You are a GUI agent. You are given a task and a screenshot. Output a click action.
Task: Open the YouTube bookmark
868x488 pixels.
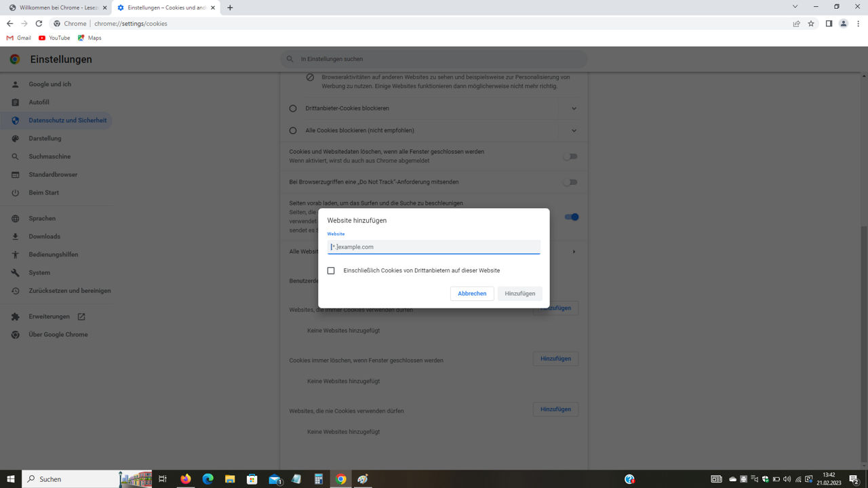[54, 38]
